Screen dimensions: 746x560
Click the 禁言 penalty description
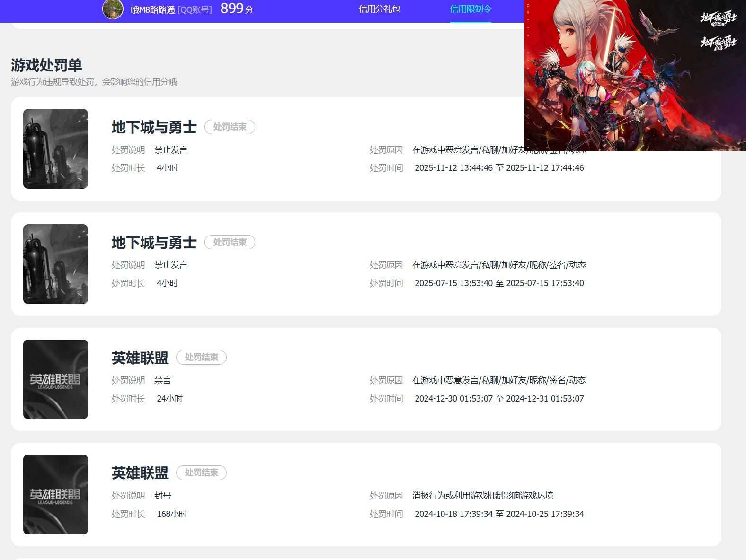[163, 380]
